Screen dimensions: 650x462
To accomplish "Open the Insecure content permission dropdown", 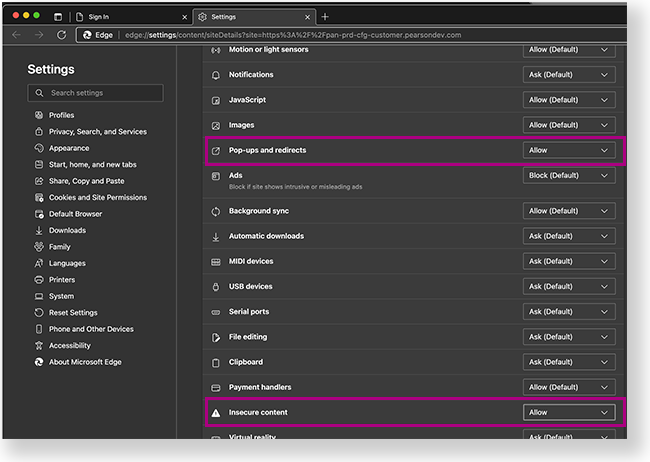I will [568, 412].
